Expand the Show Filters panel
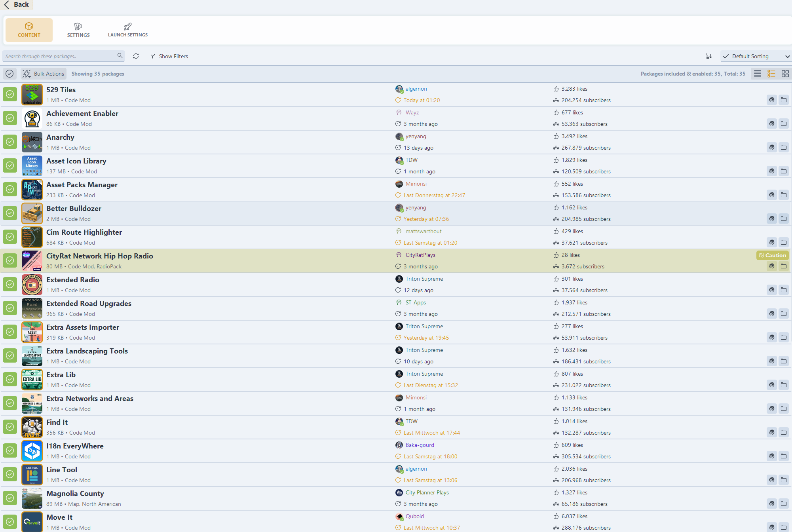The height and width of the screenshot is (532, 792). (x=169, y=56)
